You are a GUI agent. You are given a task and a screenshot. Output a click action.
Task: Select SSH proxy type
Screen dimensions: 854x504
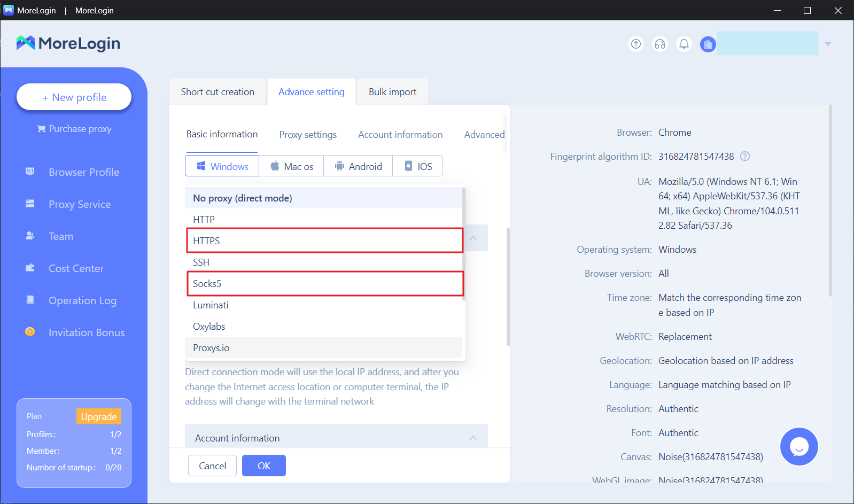click(x=323, y=262)
